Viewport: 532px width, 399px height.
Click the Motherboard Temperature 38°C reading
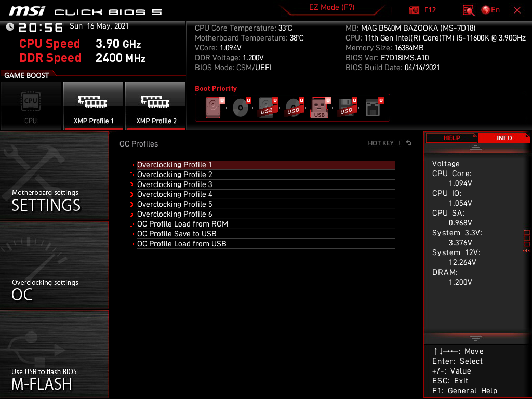click(x=249, y=38)
